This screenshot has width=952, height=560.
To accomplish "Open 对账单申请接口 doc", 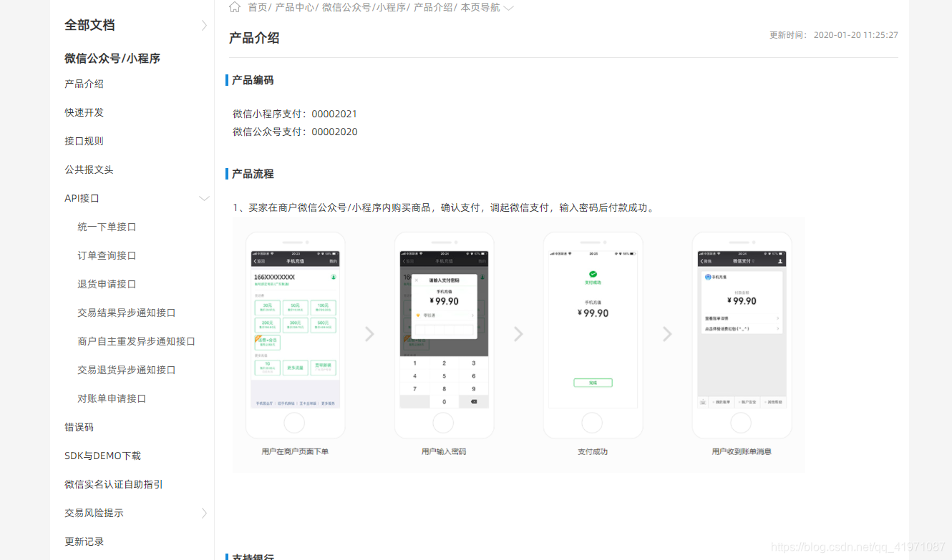I will click(x=112, y=398).
